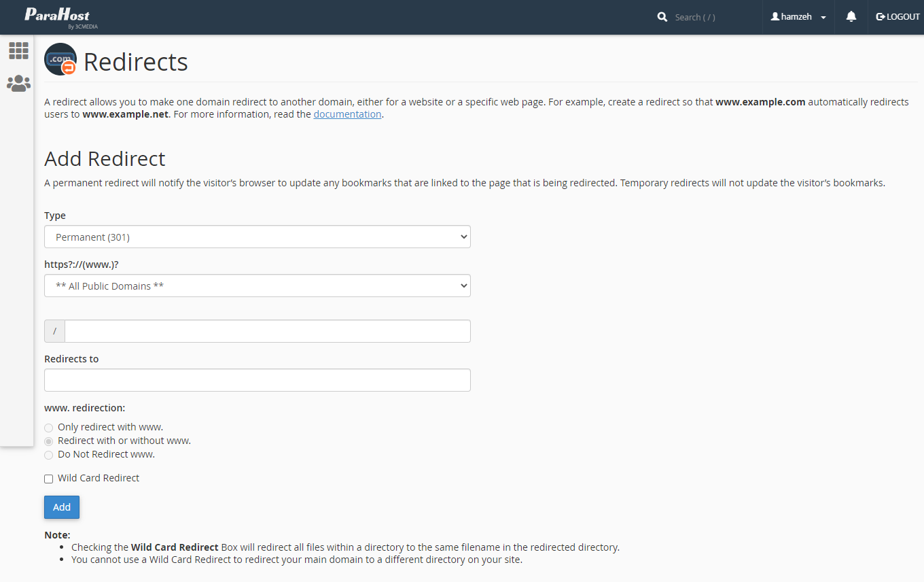
Task: Expand the All Public Domains dropdown
Action: click(x=257, y=286)
